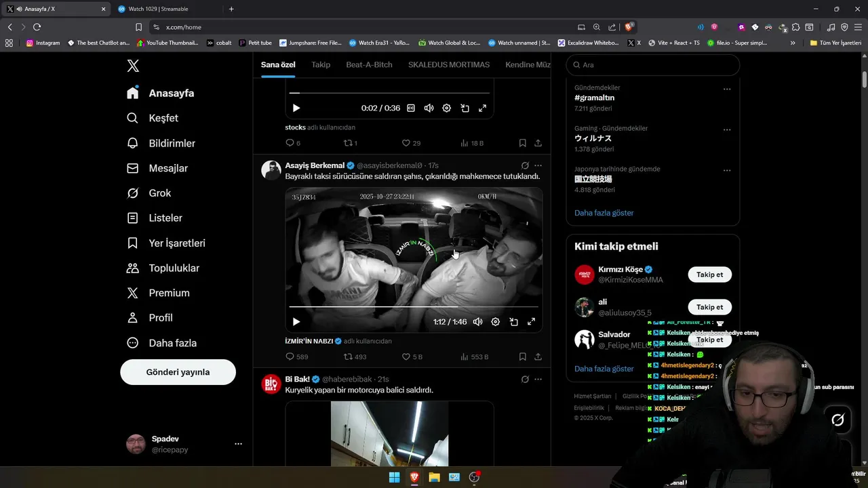The width and height of the screenshot is (868, 488).
Task: Mute the top video's sound
Action: [x=429, y=108]
